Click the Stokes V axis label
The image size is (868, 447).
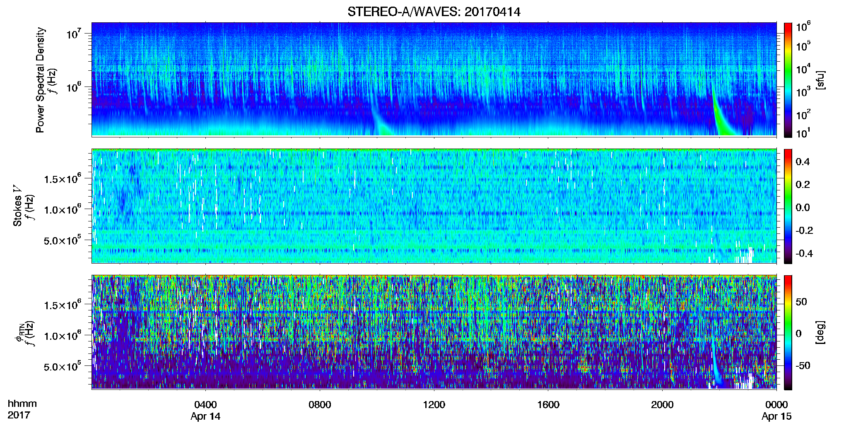tap(18, 206)
